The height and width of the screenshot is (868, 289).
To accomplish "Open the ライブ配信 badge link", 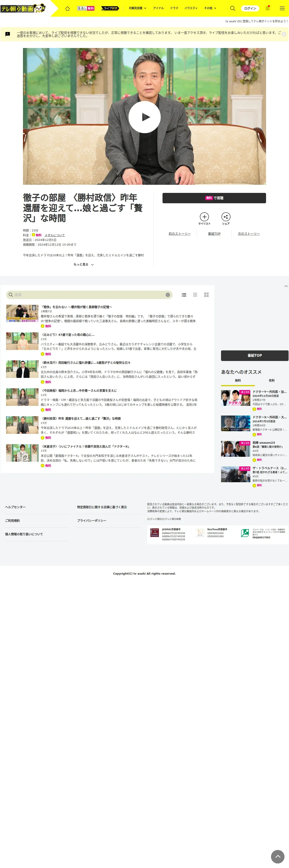I will 110,8.
